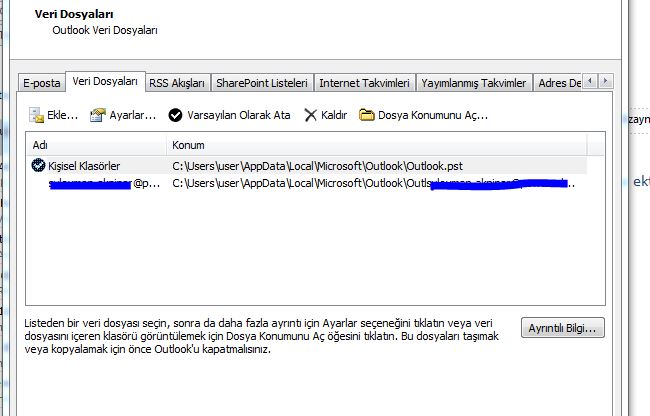650x416 pixels.
Task: Click the Outlook.pst path cell
Action: point(318,166)
